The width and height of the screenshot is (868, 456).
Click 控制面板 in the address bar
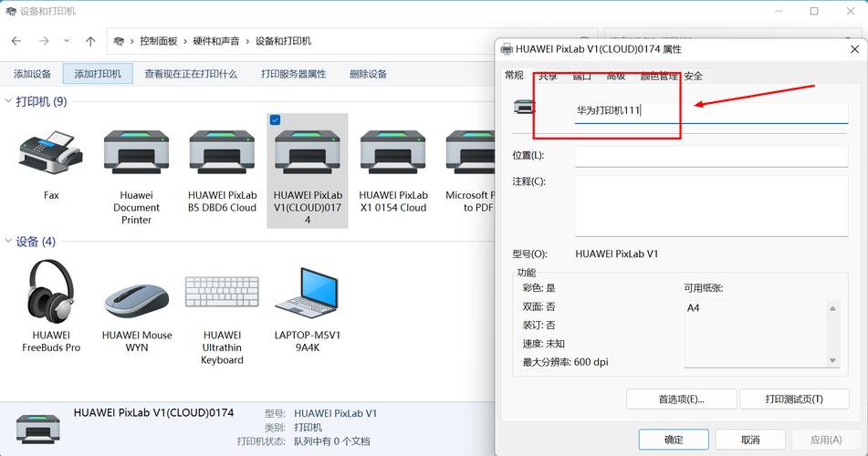coord(159,41)
